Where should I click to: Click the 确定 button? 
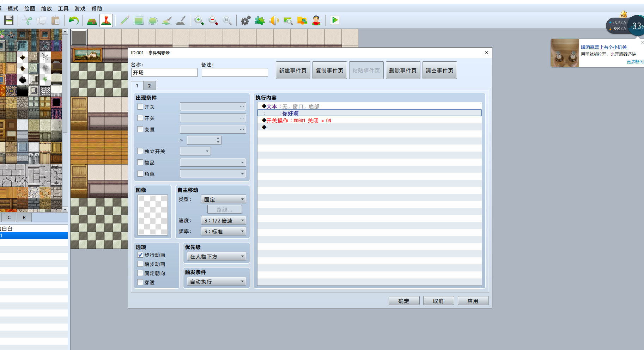[404, 301]
